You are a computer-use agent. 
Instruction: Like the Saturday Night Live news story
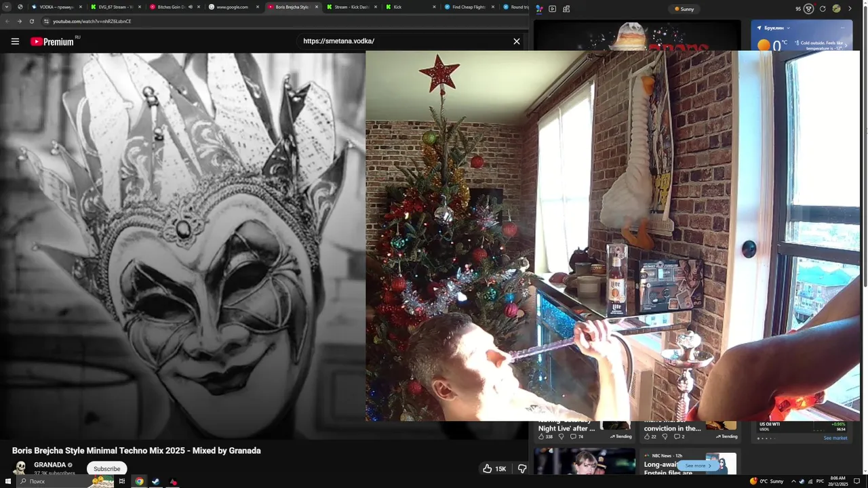click(545, 436)
